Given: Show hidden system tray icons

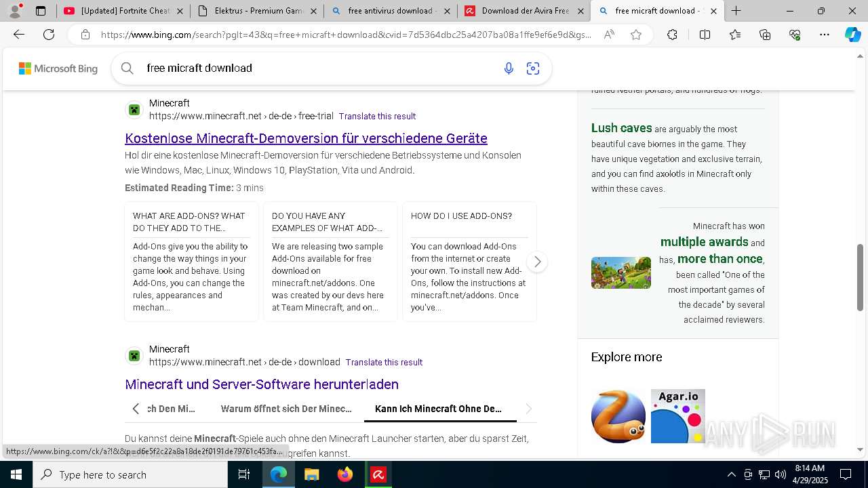Looking at the screenshot, I should pos(731,474).
